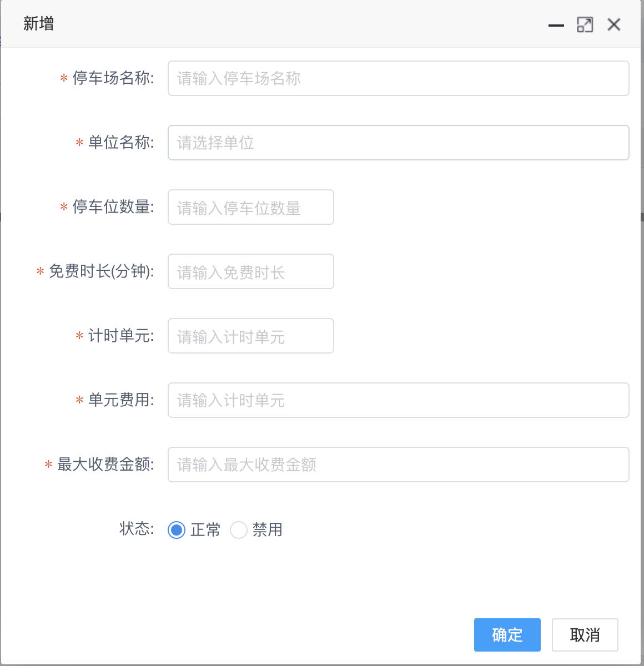Click the 免费时长(分钟) field label
The width and height of the screenshot is (644, 666).
pos(95,271)
